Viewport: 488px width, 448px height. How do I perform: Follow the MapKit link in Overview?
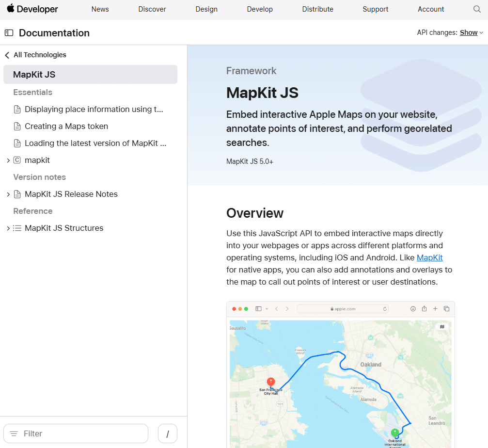429,258
